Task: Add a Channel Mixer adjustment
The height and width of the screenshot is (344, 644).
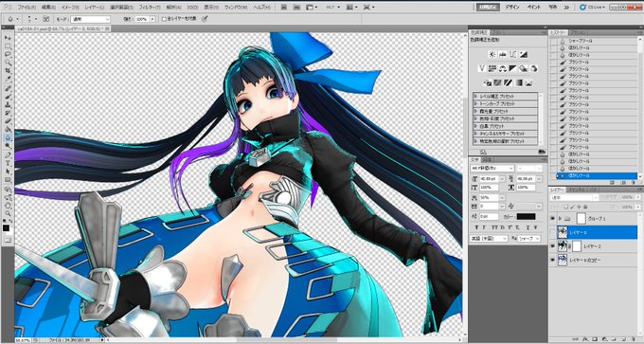Action: point(533,68)
